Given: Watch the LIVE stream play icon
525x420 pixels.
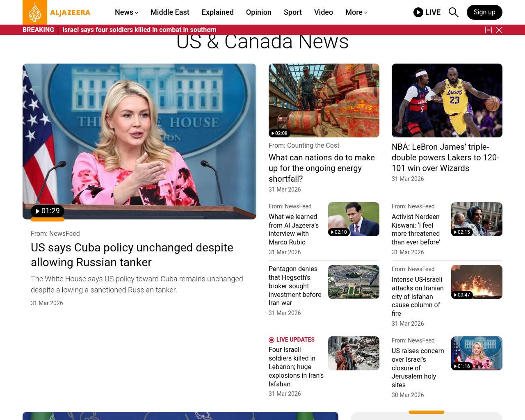Looking at the screenshot, I should pyautogui.click(x=418, y=12).
